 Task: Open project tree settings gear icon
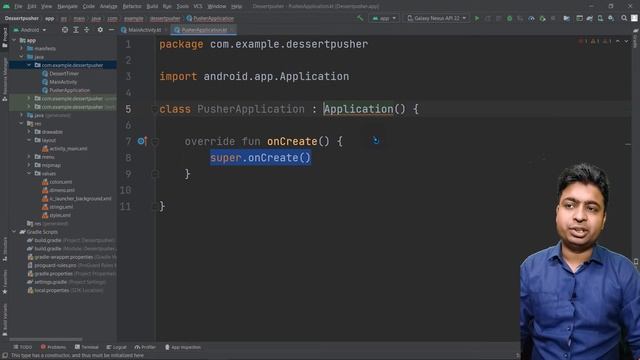100,30
